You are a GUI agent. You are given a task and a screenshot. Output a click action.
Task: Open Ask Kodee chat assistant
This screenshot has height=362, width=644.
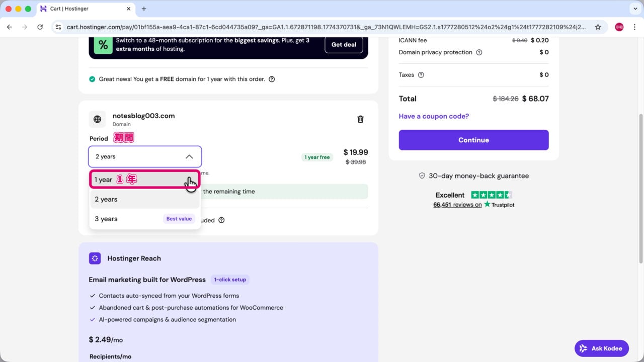(x=602, y=348)
